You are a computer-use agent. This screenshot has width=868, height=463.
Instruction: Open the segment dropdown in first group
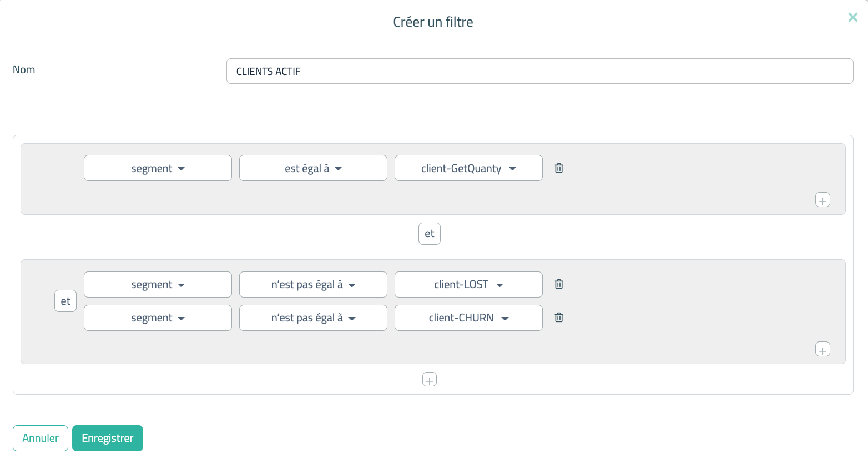(x=158, y=168)
